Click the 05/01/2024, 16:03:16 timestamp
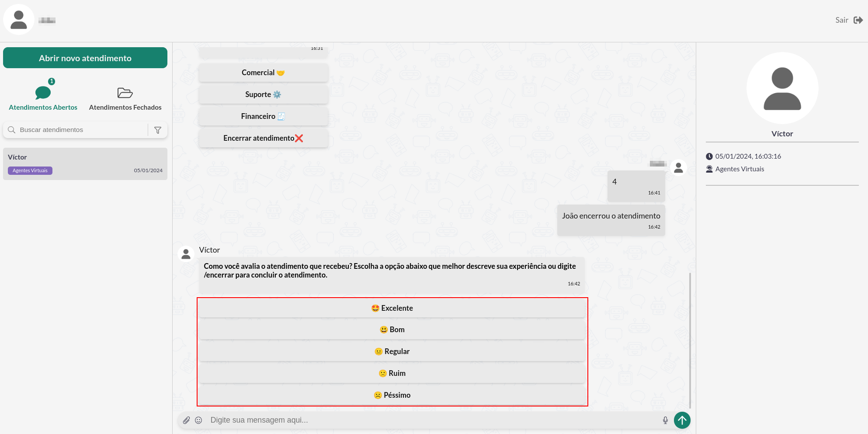 (748, 156)
